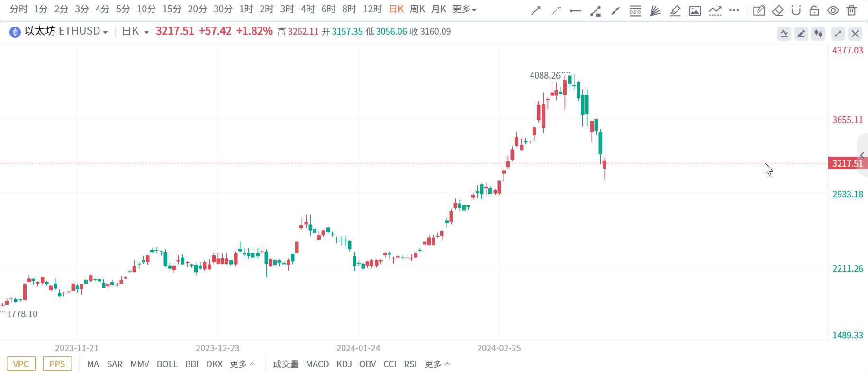Expand chart to fullscreen
868x373 pixels.
(838, 34)
